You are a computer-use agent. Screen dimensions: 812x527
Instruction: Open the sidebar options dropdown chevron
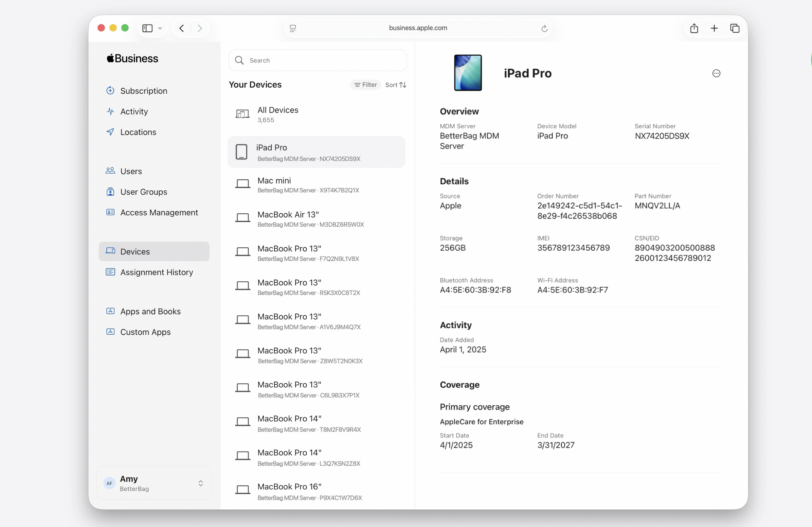160,28
